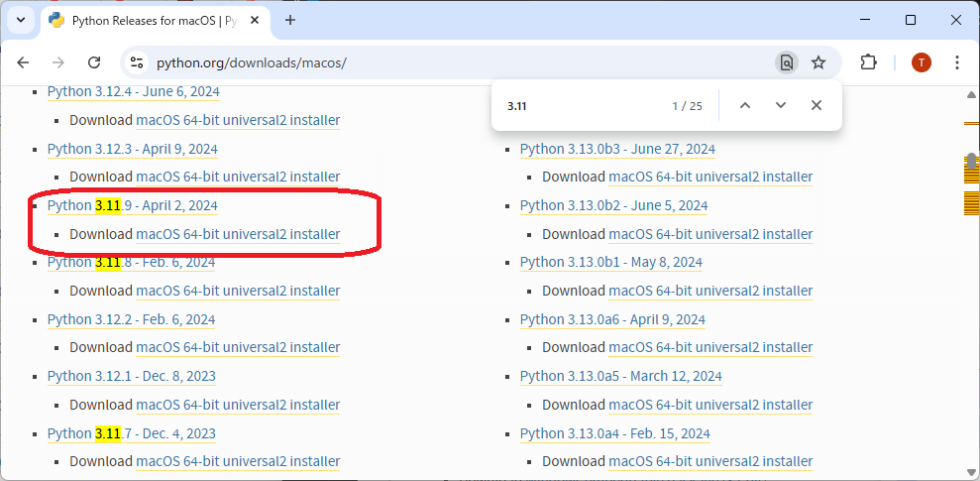Open Chrome's three-dot menu
Image resolution: width=980 pixels, height=481 pixels.
pos(956,62)
